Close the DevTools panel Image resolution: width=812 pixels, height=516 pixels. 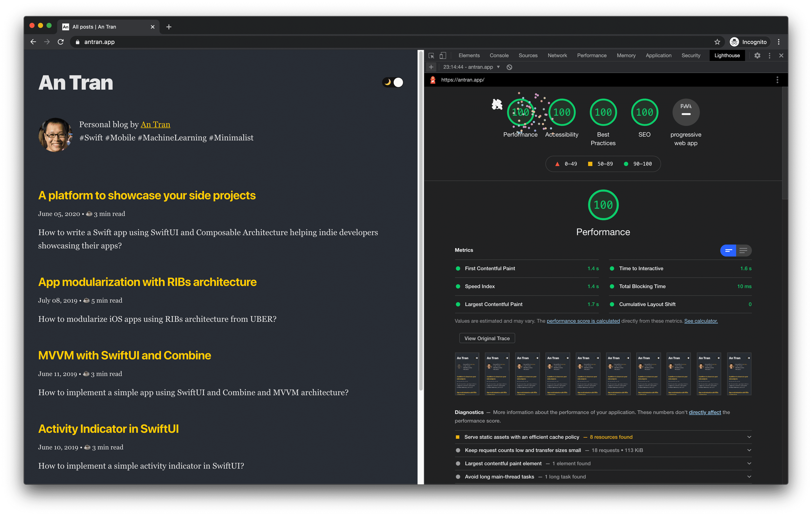click(x=781, y=55)
